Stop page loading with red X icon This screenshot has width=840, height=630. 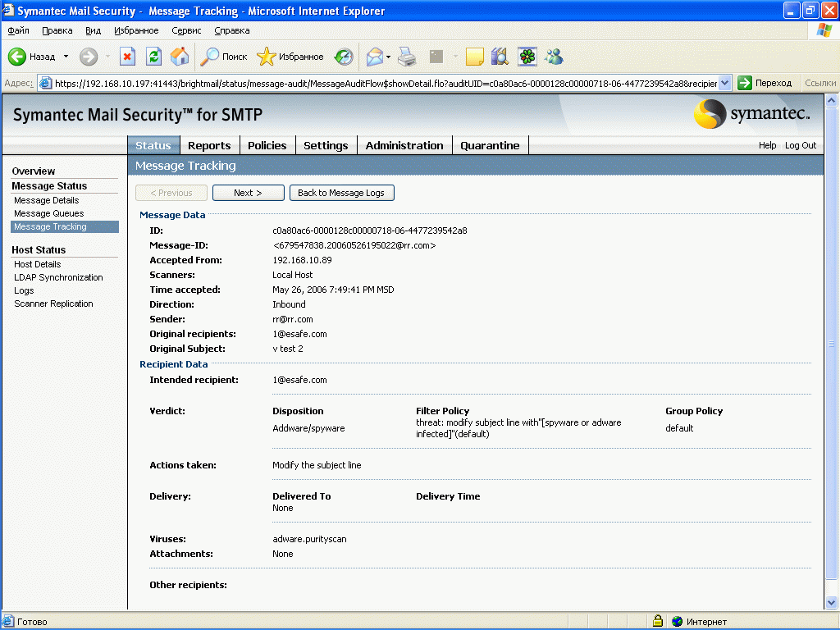127,57
